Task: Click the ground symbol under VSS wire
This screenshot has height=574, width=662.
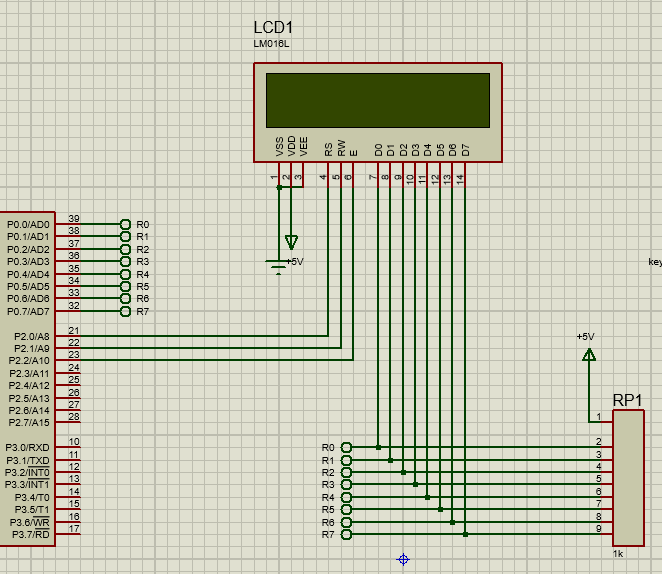Action: tap(278, 268)
